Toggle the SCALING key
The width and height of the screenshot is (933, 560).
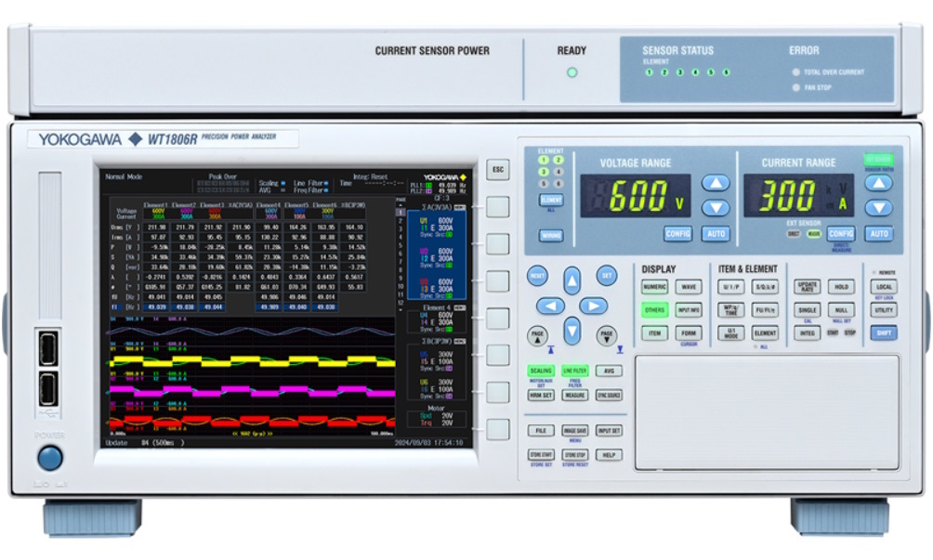(541, 371)
